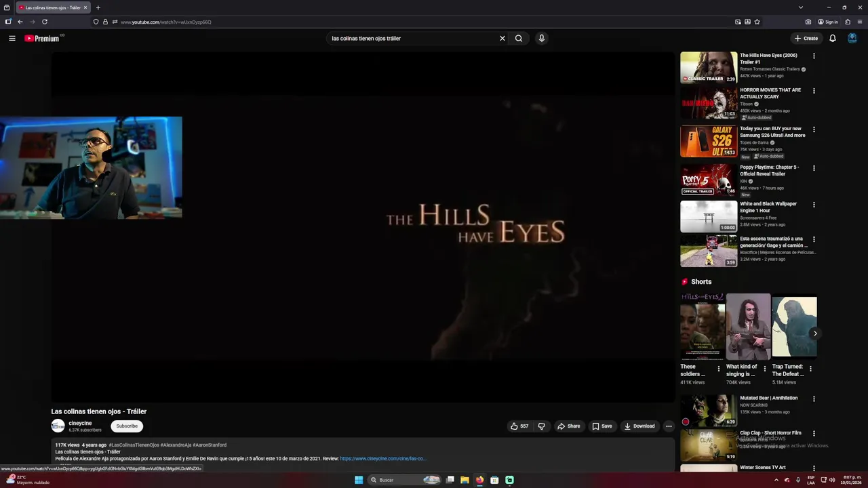Open the Create menu
This screenshot has height=488, width=868.
pyautogui.click(x=806, y=39)
